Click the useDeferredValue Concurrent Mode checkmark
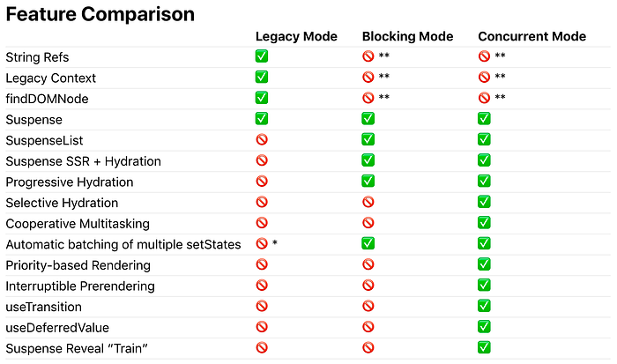 click(484, 327)
